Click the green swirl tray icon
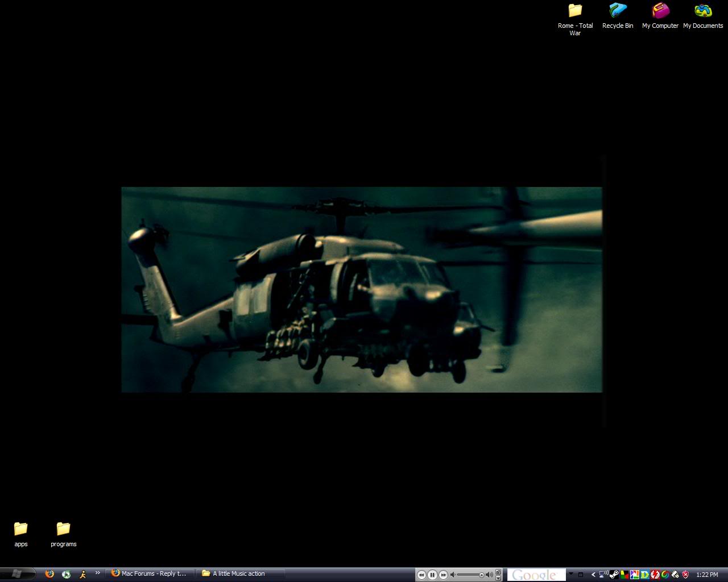The width and height of the screenshot is (728, 582). pos(664,575)
